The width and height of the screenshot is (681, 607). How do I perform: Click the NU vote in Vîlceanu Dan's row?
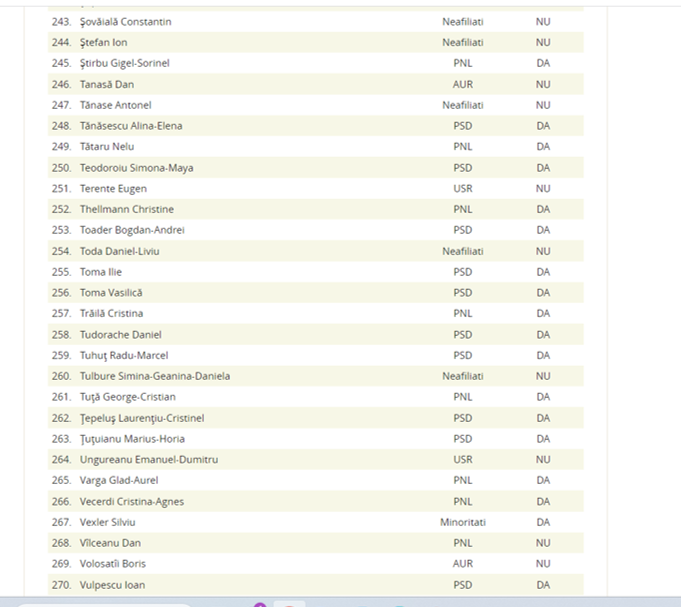[x=542, y=543]
